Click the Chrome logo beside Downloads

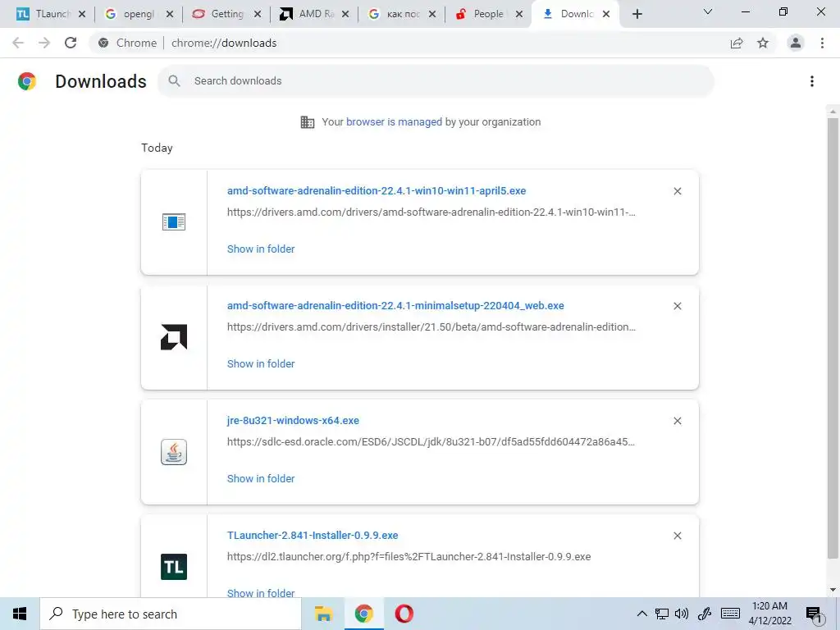[27, 81]
